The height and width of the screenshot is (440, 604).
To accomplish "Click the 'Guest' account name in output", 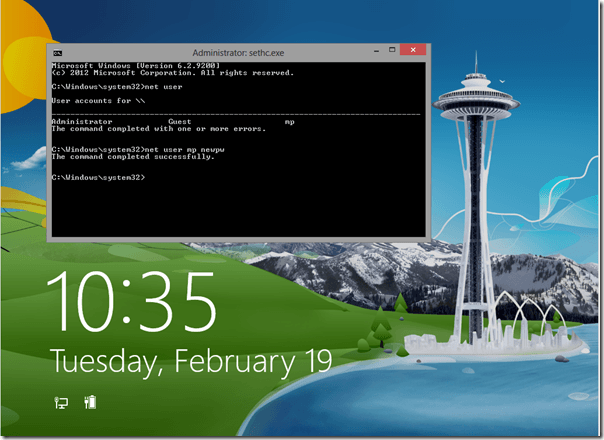I will pyautogui.click(x=180, y=122).
